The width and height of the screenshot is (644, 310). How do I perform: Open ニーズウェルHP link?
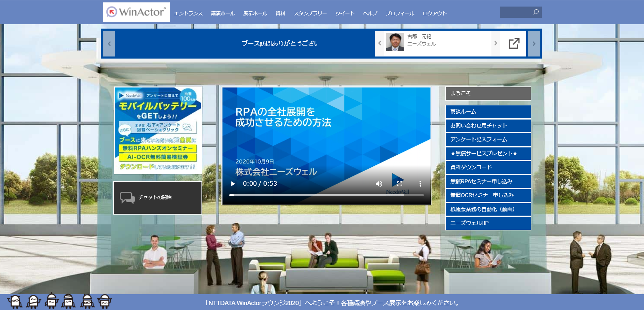click(488, 223)
